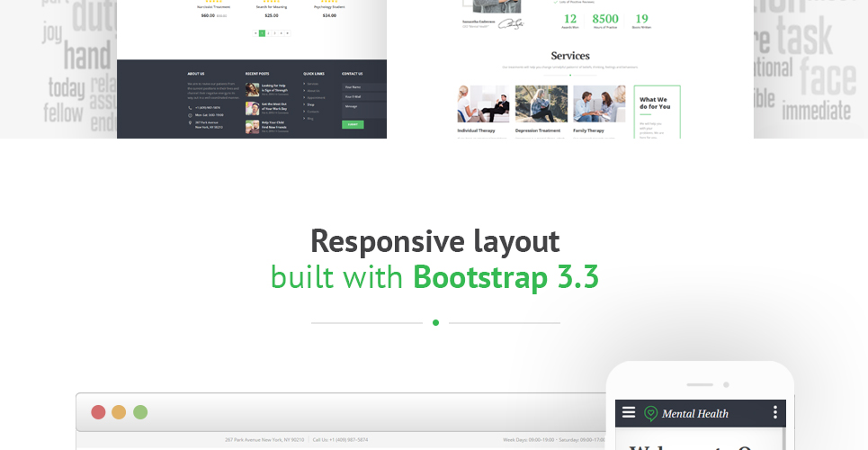
Task: Click the green window dot
Action: [140, 412]
